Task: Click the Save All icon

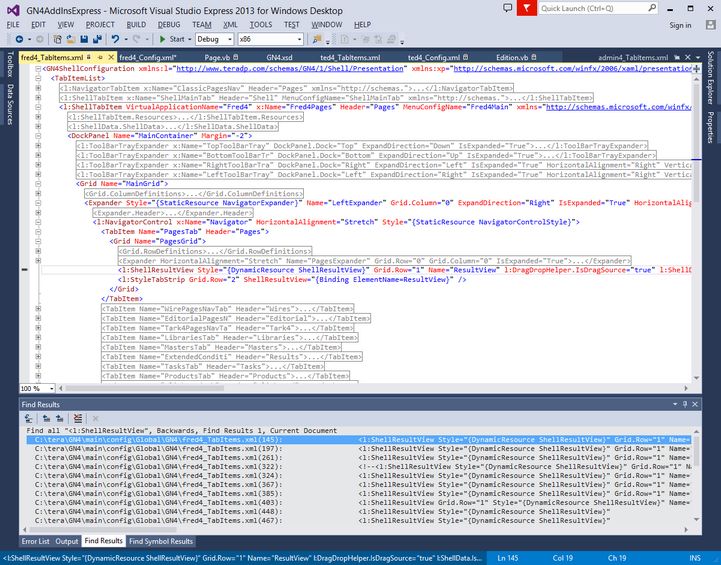Action: (97, 40)
